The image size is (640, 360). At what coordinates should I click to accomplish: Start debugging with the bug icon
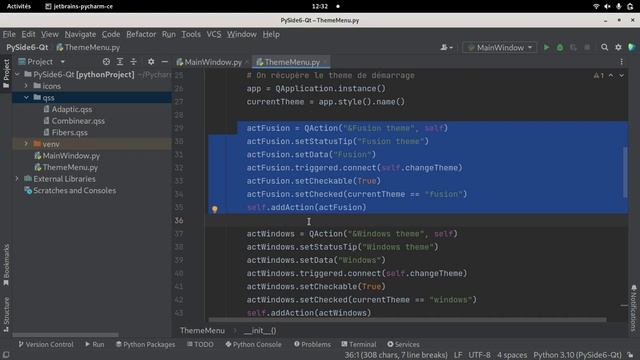560,47
